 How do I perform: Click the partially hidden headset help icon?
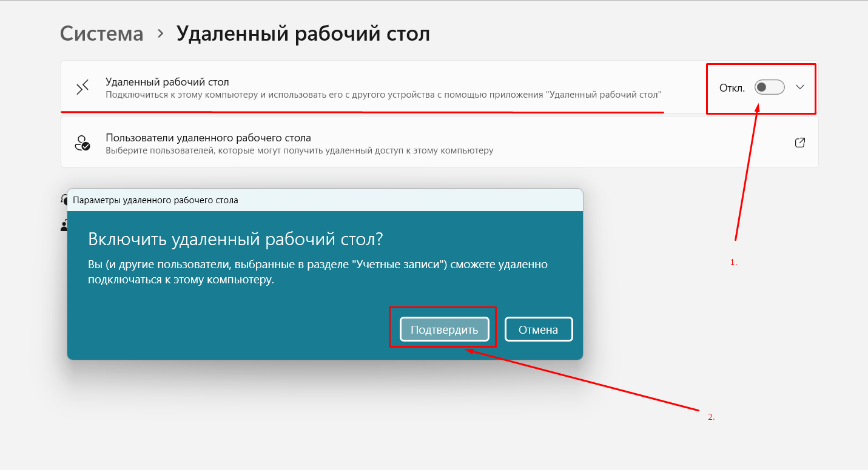64,198
